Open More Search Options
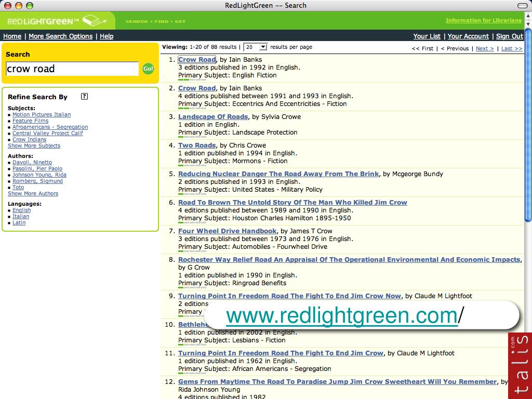The width and height of the screenshot is (532, 399). tap(60, 36)
